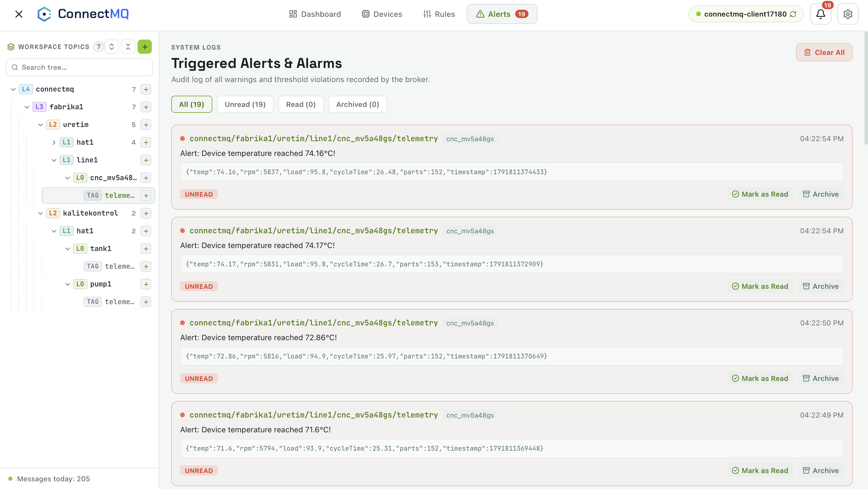Click the plus beside cnc_mv5a48 node
This screenshot has height=489, width=868.
coord(146,178)
